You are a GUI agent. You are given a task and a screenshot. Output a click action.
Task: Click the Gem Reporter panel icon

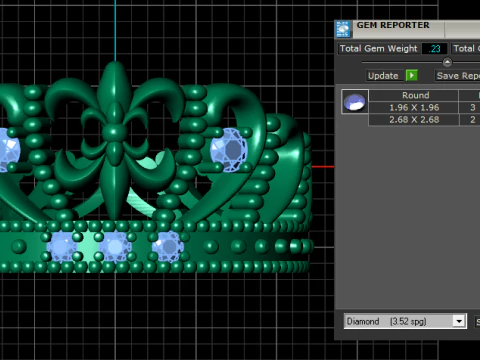343,29
